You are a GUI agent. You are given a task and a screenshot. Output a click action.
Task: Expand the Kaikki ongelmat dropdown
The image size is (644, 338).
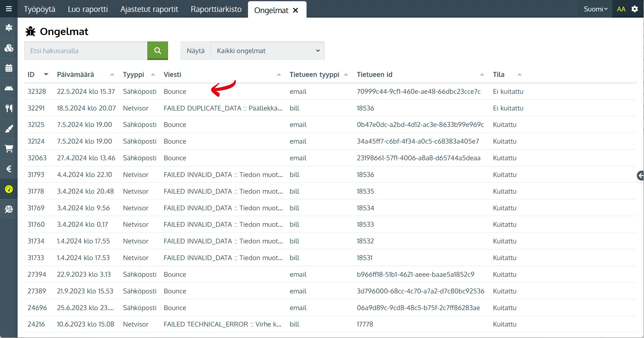pyautogui.click(x=268, y=51)
